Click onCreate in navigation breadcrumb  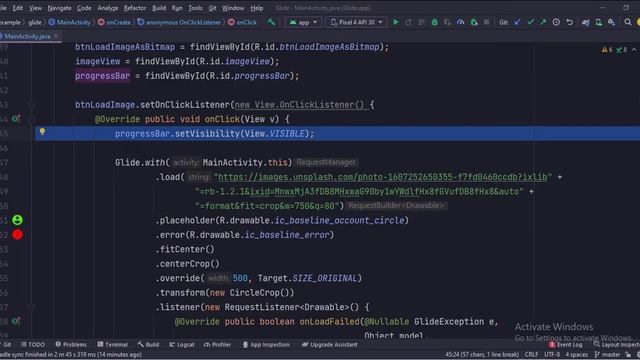coord(115,22)
